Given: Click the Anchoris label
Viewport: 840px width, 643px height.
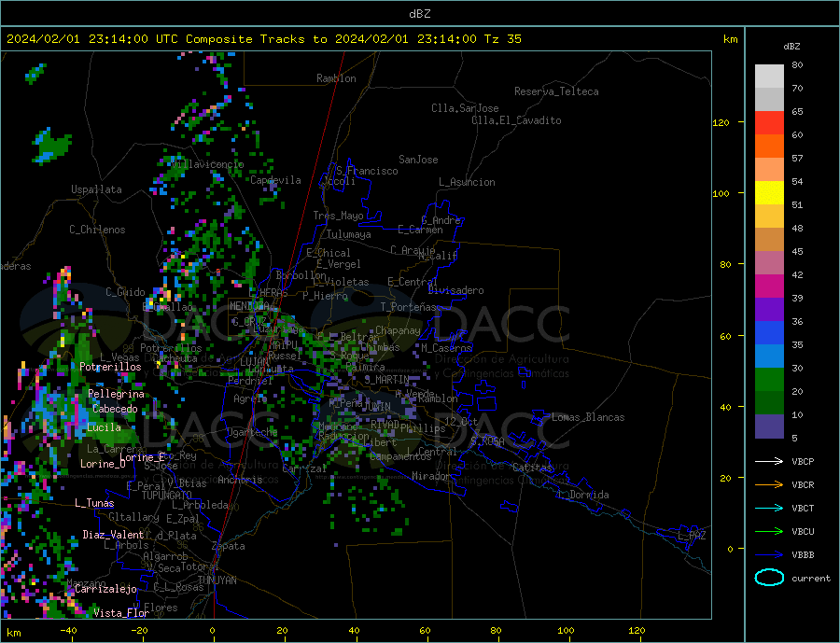Looking at the screenshot, I should tap(240, 480).
